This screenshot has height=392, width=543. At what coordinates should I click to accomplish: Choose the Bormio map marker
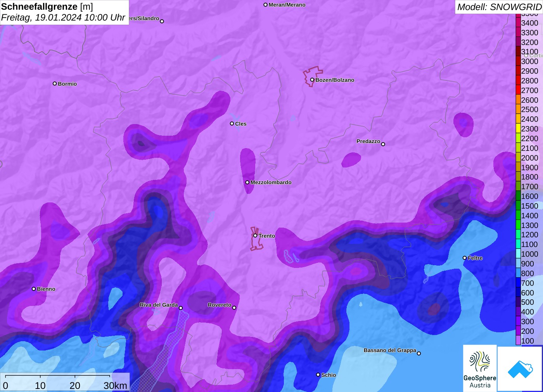tap(55, 83)
